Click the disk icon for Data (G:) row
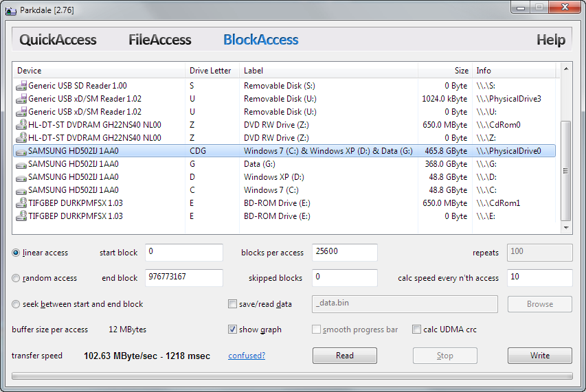 (x=22, y=165)
